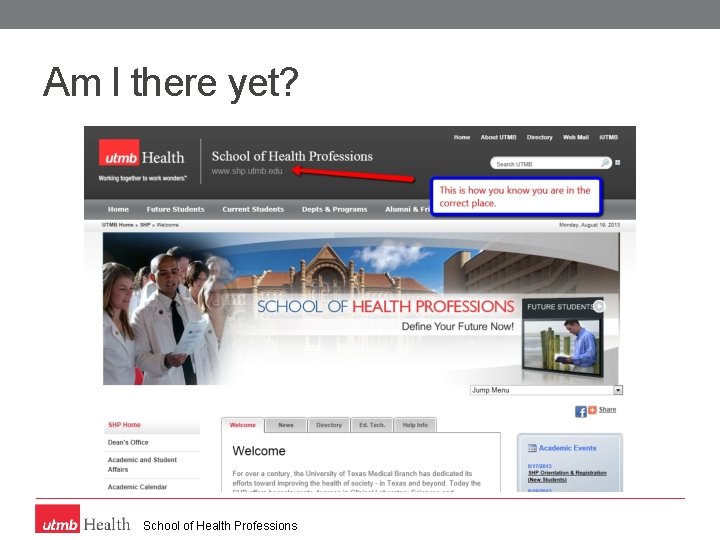
Task: Select Current Students in navigation bar
Action: [253, 209]
